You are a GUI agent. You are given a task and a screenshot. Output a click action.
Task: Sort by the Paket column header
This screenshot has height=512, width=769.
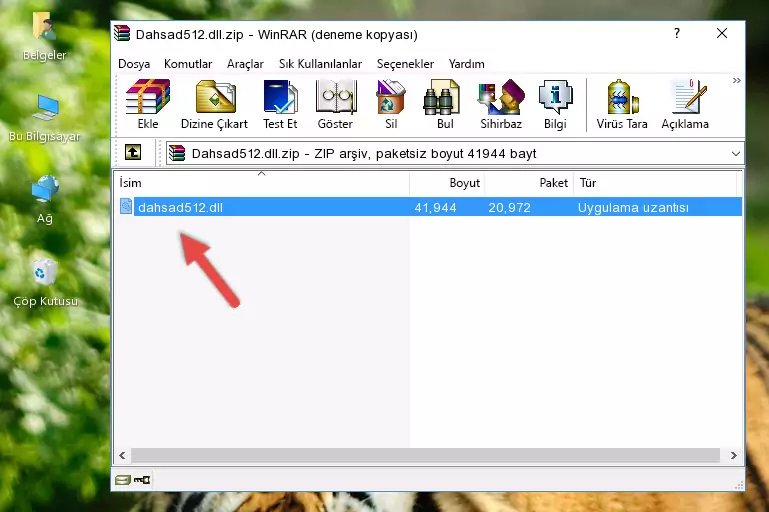[x=529, y=183]
